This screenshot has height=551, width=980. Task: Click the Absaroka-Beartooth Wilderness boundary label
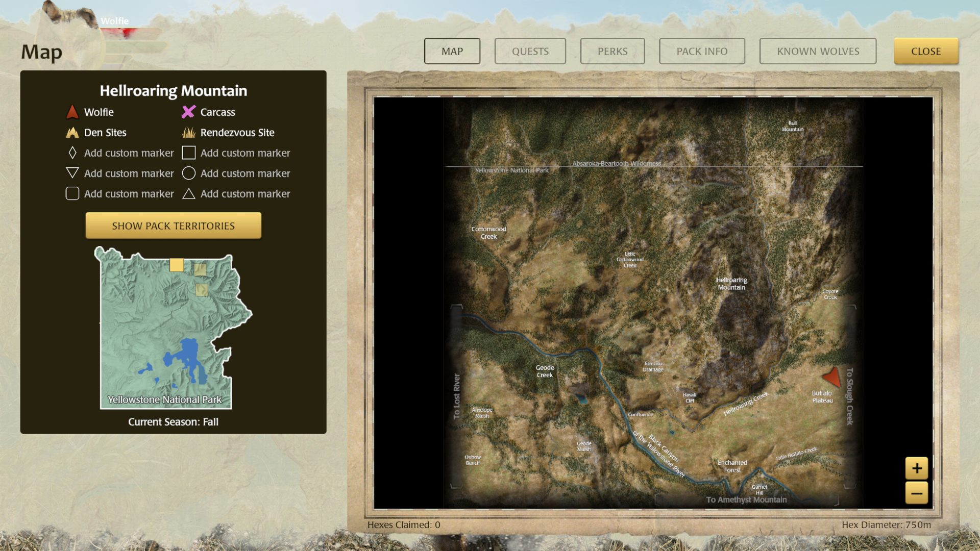click(x=617, y=164)
